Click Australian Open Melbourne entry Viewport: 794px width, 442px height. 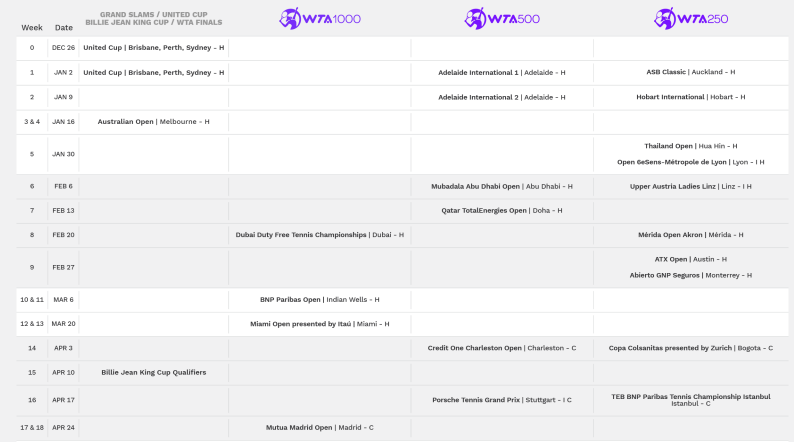[153, 122]
